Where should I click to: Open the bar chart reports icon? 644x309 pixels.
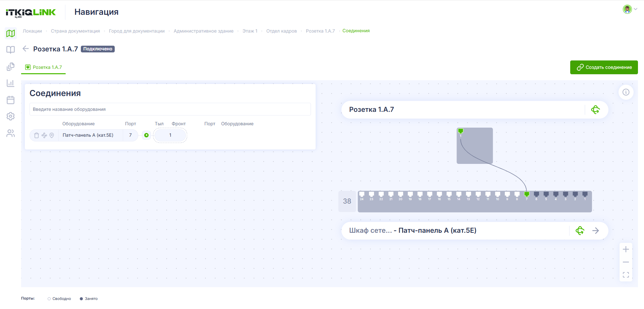[x=11, y=83]
